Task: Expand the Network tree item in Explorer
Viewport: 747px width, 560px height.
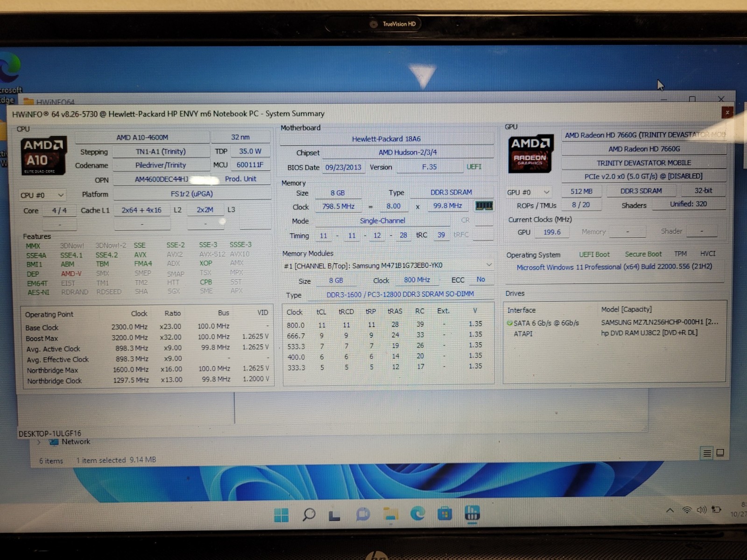Action: coord(39,442)
